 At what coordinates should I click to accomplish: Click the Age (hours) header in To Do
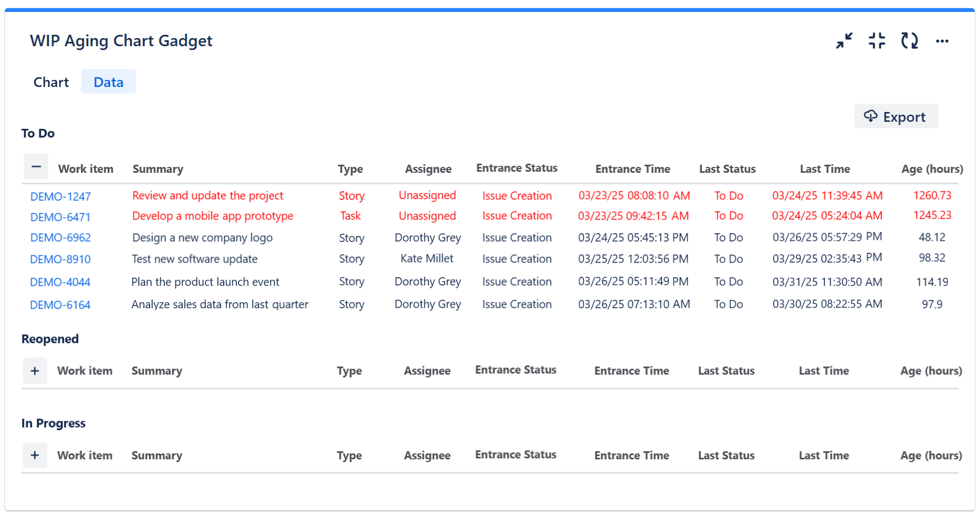(x=932, y=169)
